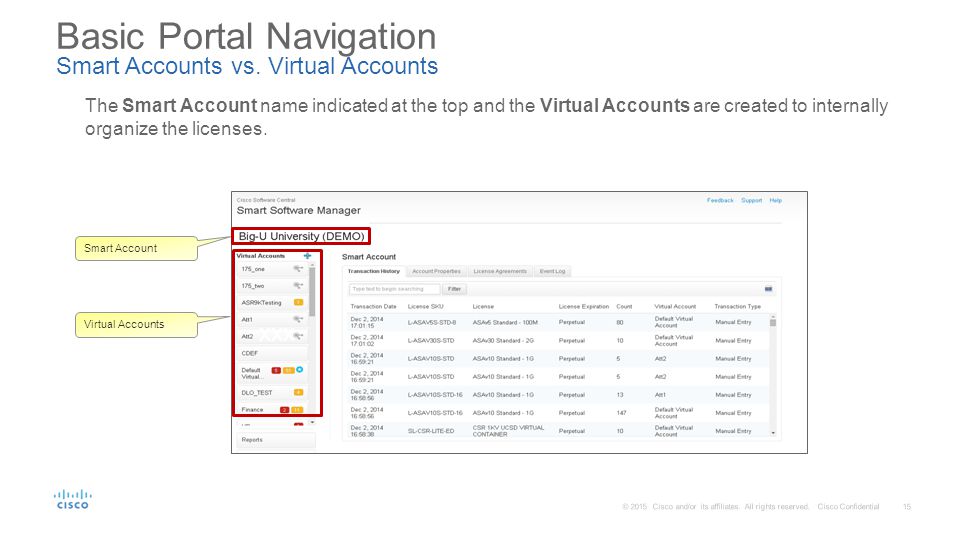Click the Dec 2, 2014 16:58:38 date cell

click(367, 431)
